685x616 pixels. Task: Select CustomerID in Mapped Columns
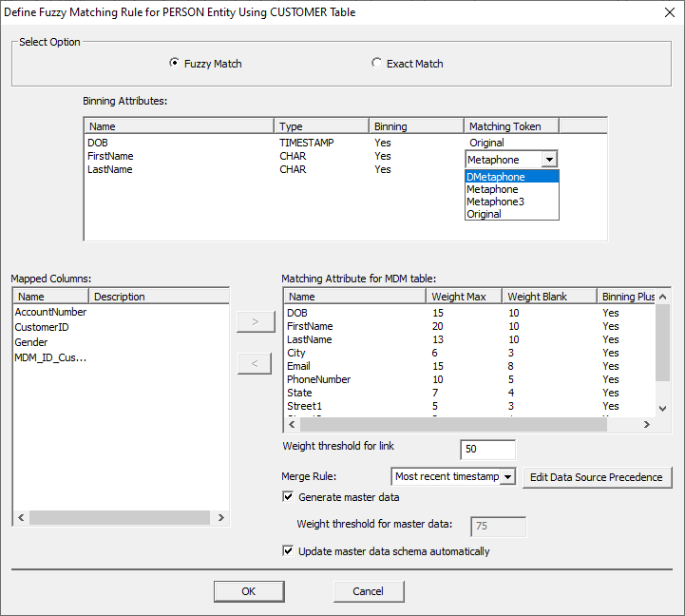pos(42,327)
